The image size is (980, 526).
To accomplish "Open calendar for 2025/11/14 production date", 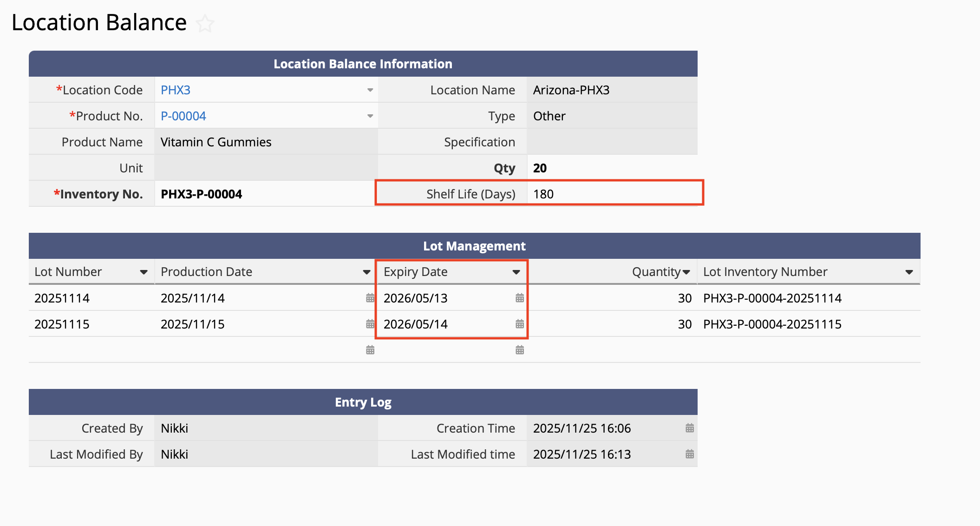I will (x=370, y=298).
